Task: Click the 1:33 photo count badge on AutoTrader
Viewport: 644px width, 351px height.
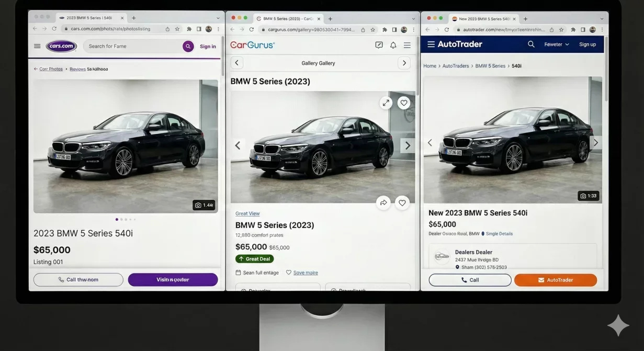Action: [589, 196]
